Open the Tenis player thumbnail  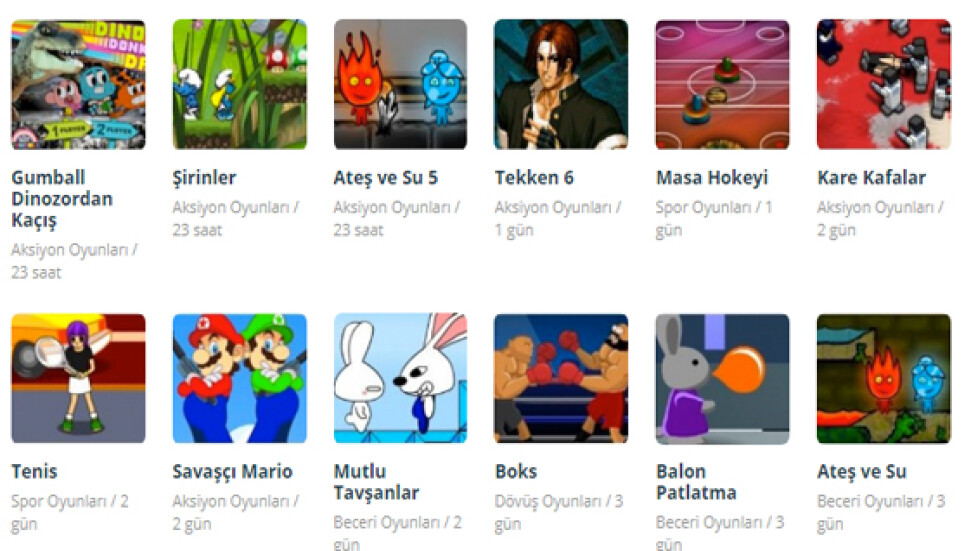[x=79, y=378]
